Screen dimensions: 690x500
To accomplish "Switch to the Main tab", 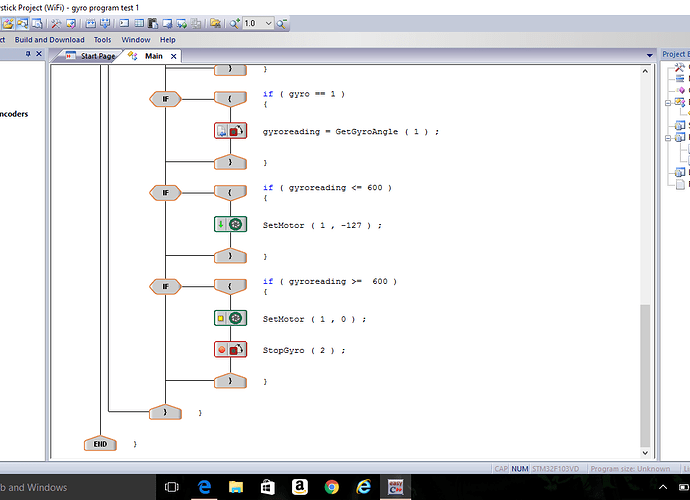I will coord(154,56).
